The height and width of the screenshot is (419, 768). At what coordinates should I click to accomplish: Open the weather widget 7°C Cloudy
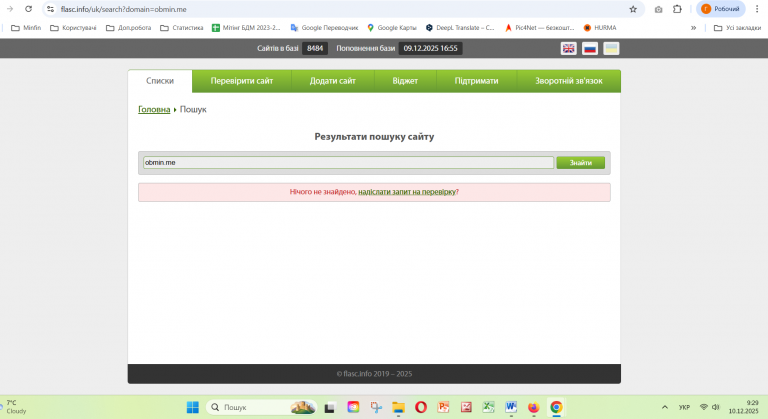15,407
